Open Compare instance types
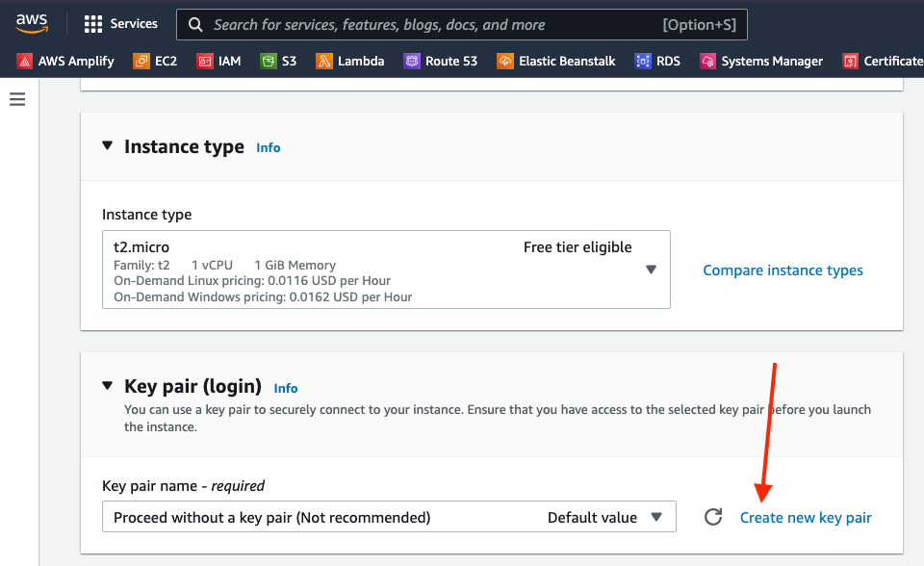This screenshot has height=566, width=924. point(783,270)
